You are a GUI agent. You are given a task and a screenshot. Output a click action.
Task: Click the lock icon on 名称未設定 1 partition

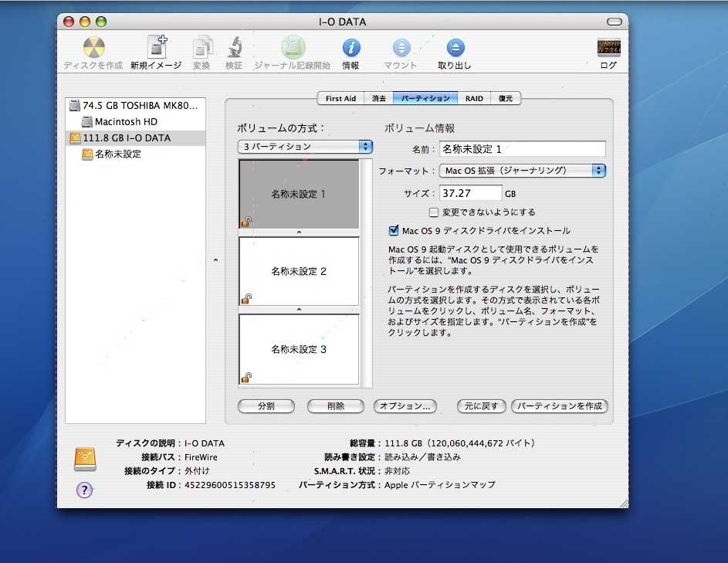(246, 222)
